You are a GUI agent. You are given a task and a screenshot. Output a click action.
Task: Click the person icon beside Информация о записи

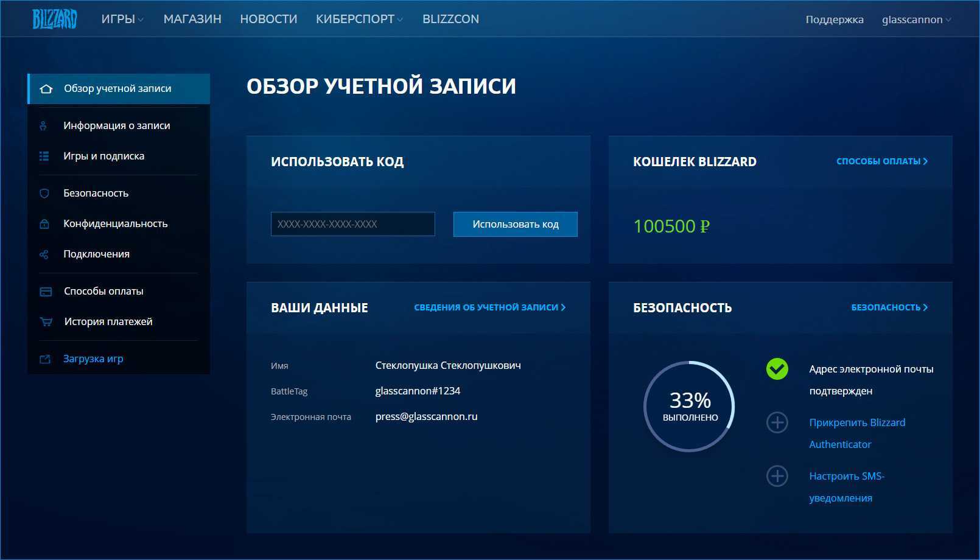pyautogui.click(x=43, y=126)
